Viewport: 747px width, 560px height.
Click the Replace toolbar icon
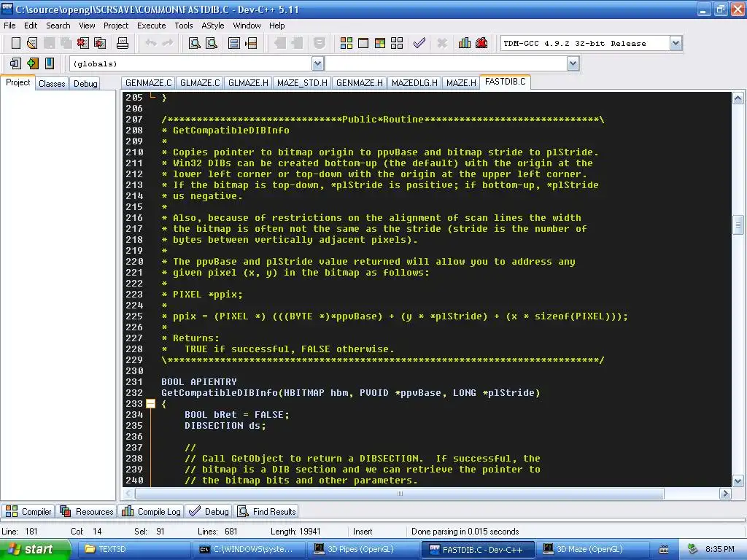click(x=212, y=43)
